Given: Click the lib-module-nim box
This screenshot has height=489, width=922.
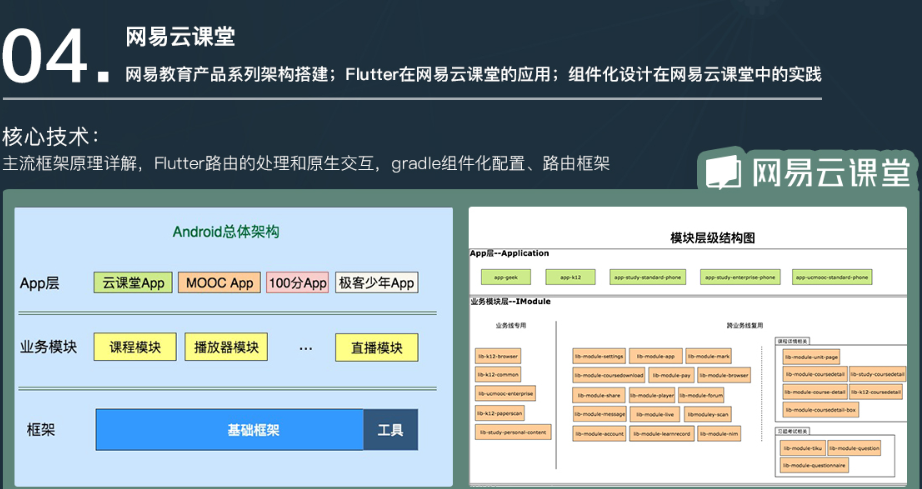Looking at the screenshot, I should 719,433.
